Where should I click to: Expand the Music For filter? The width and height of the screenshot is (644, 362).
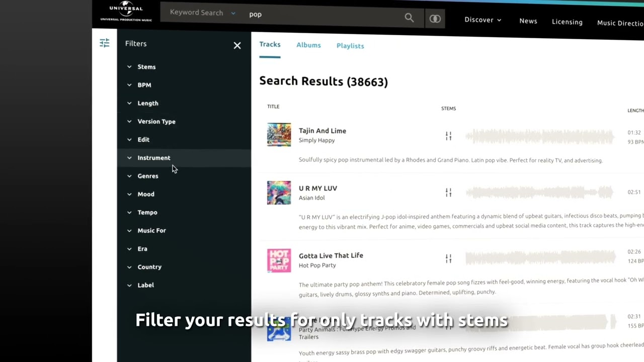pos(184,230)
